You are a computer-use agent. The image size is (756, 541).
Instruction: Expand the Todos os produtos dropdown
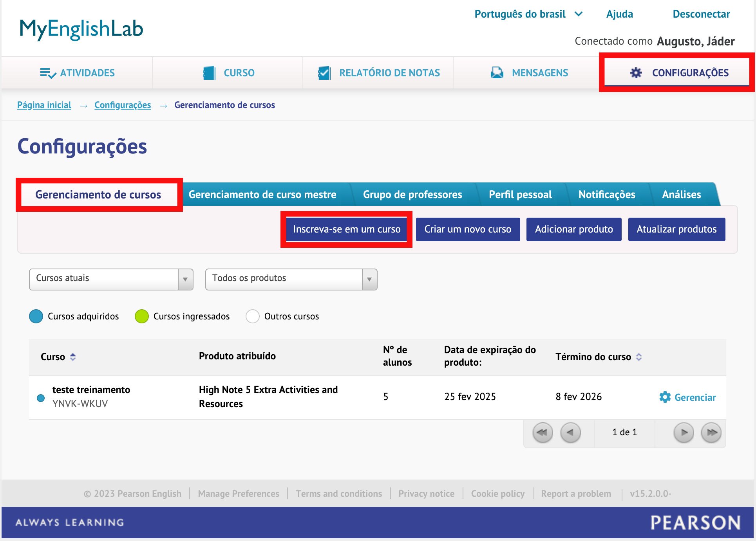pyautogui.click(x=291, y=279)
